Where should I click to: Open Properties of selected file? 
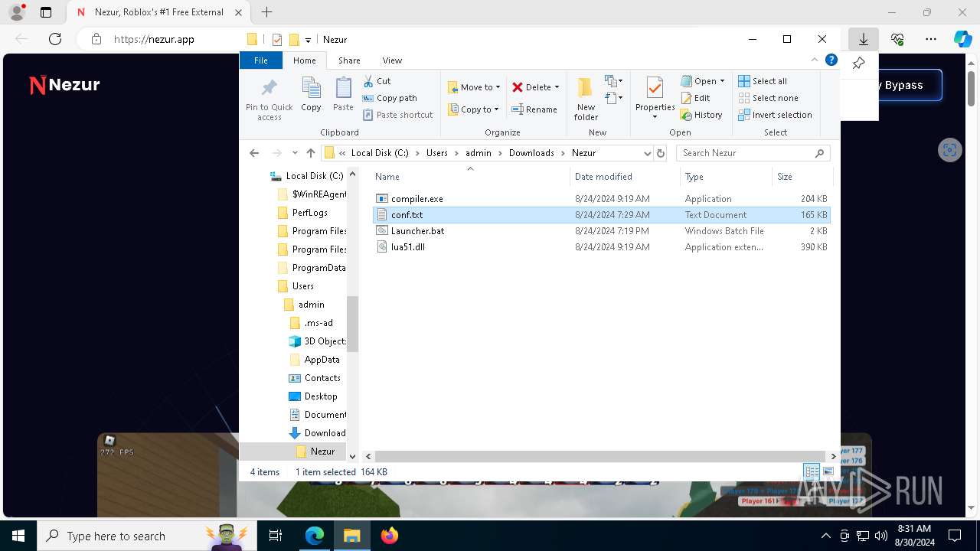pos(655,98)
